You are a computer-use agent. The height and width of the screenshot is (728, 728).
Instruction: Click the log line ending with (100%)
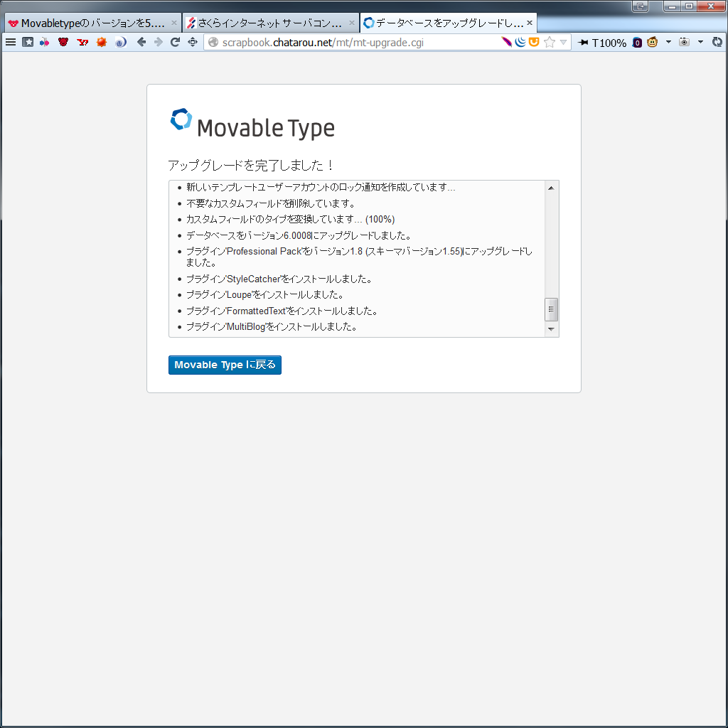291,219
